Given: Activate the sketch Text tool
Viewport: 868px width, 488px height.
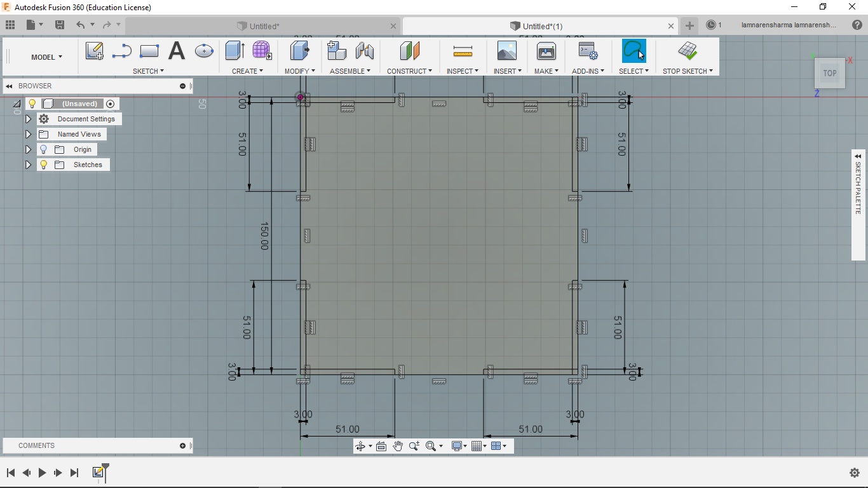Looking at the screenshot, I should coord(177,51).
